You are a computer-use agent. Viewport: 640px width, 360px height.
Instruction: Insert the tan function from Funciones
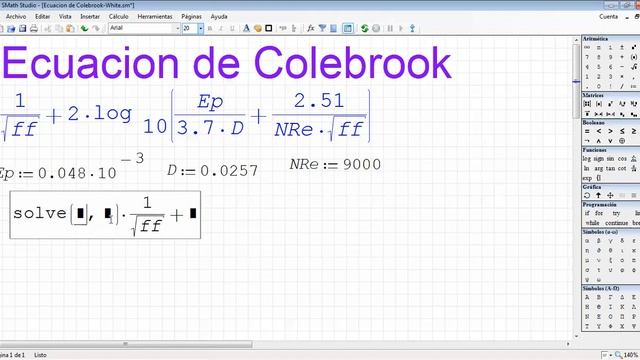(610, 168)
